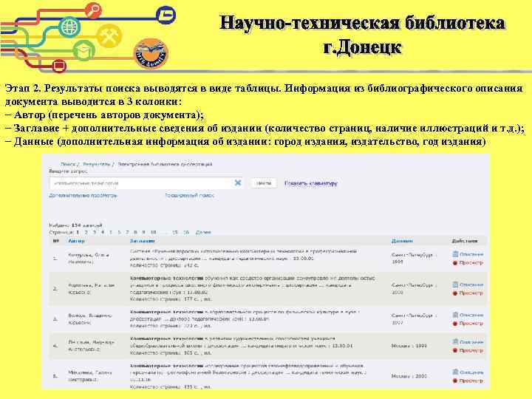Go to results page 10
Viewport: 532px width, 399px height.
154,233
